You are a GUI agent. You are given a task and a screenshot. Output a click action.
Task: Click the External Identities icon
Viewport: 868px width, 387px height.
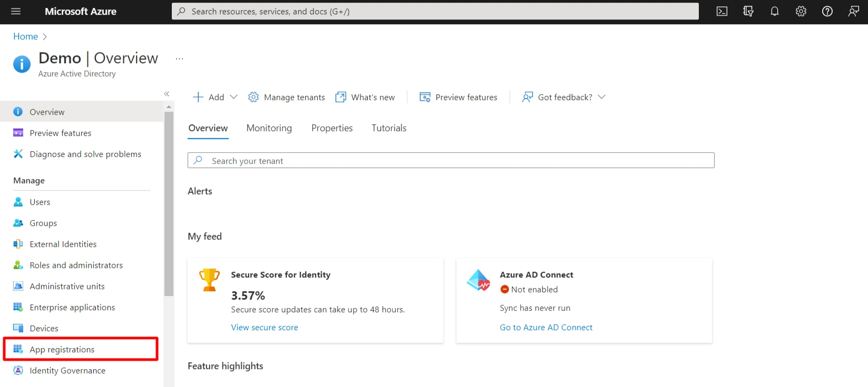point(18,244)
